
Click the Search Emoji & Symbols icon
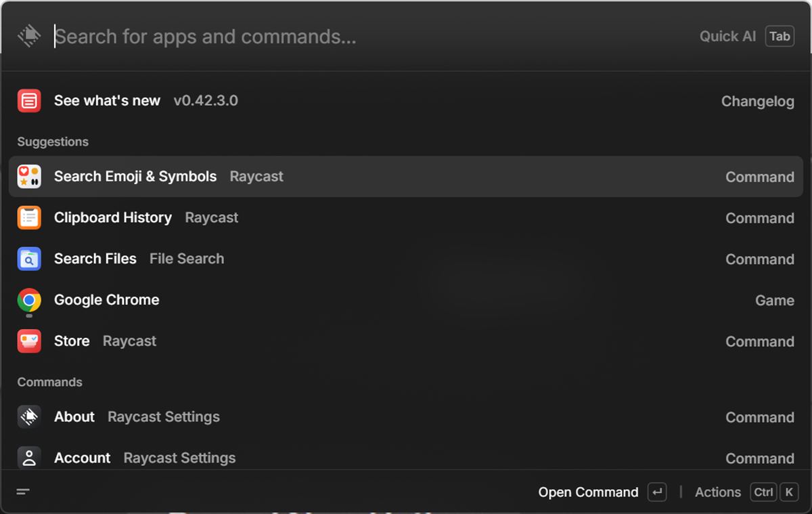29,177
